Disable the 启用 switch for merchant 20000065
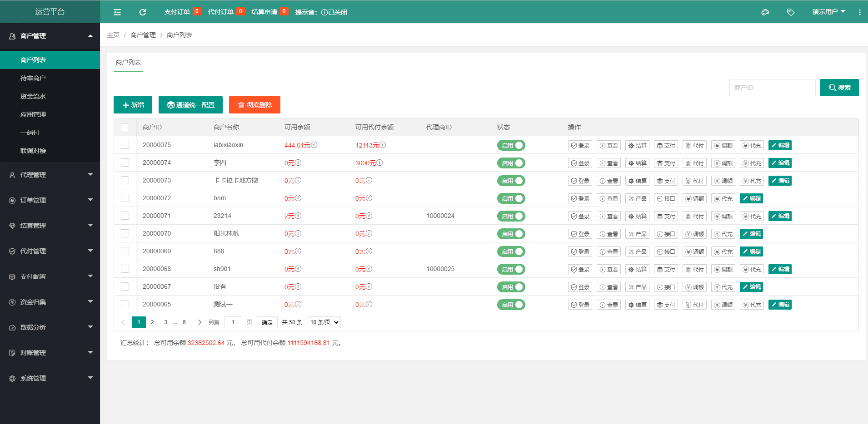 tap(511, 305)
